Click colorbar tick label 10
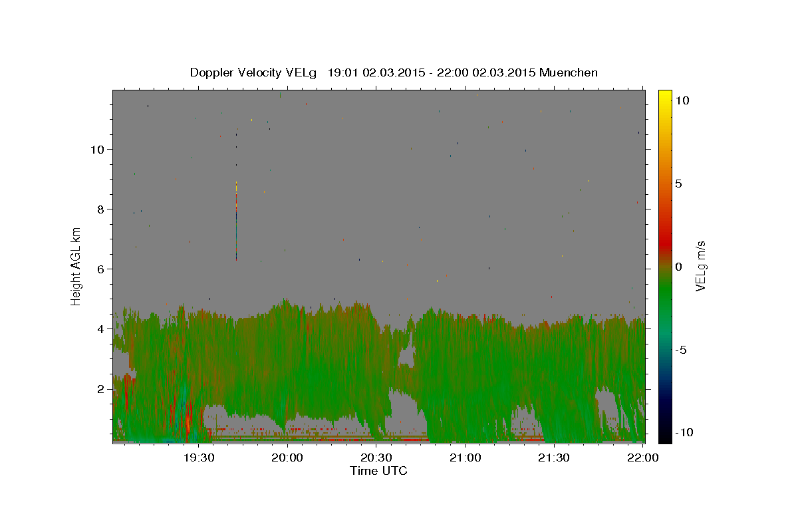The width and height of the screenshot is (798, 532). tap(682, 100)
